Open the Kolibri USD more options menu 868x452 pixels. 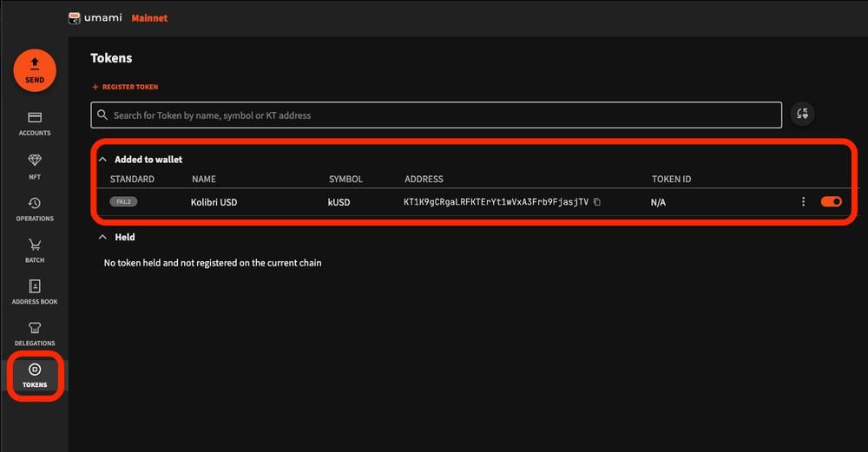point(803,201)
